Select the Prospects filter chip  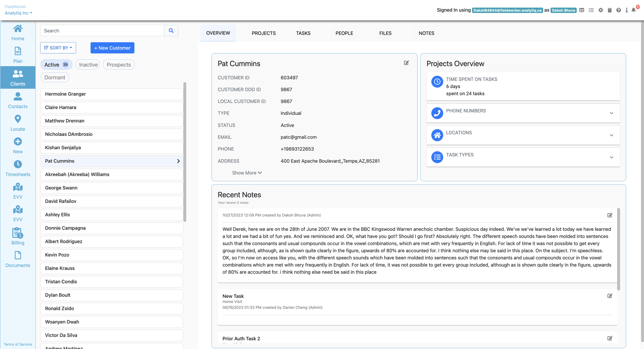tap(118, 65)
